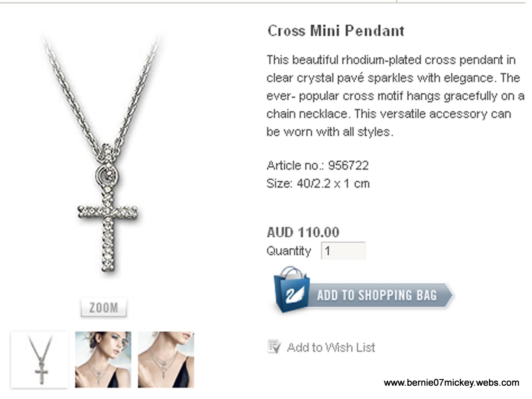
Task: Click the ZOOM button under the image
Action: 104,308
